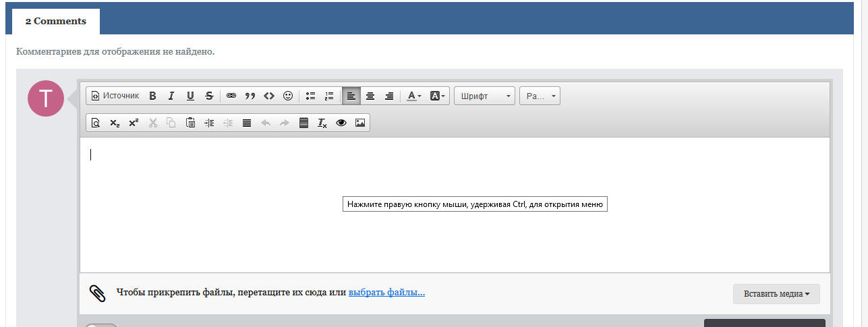Open the emoticons smiley picker
Image resolution: width=868 pixels, height=327 pixels.
click(288, 96)
